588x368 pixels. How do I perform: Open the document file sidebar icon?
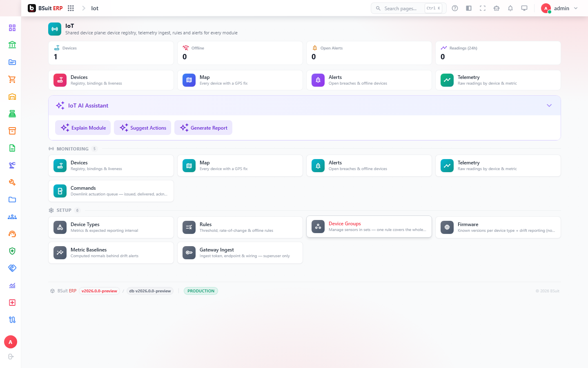coord(12,148)
